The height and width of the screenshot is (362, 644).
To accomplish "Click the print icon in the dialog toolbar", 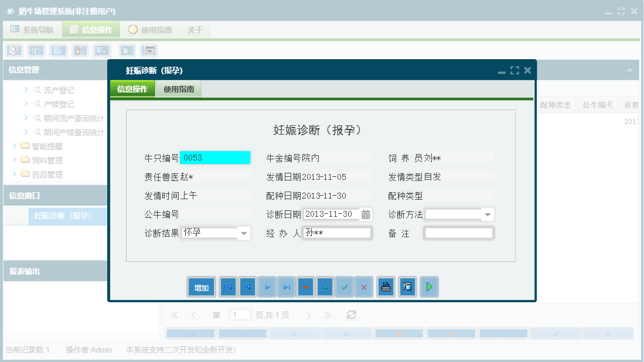I will [386, 287].
